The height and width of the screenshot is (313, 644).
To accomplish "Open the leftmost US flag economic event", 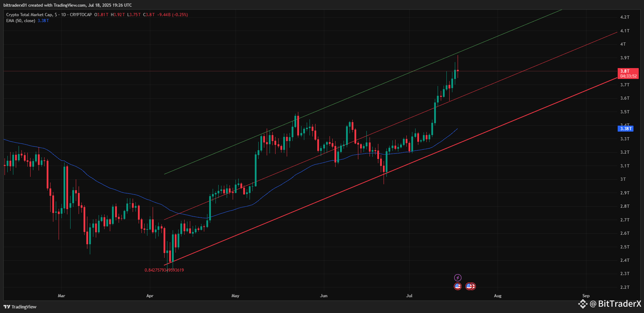I will pos(458,286).
